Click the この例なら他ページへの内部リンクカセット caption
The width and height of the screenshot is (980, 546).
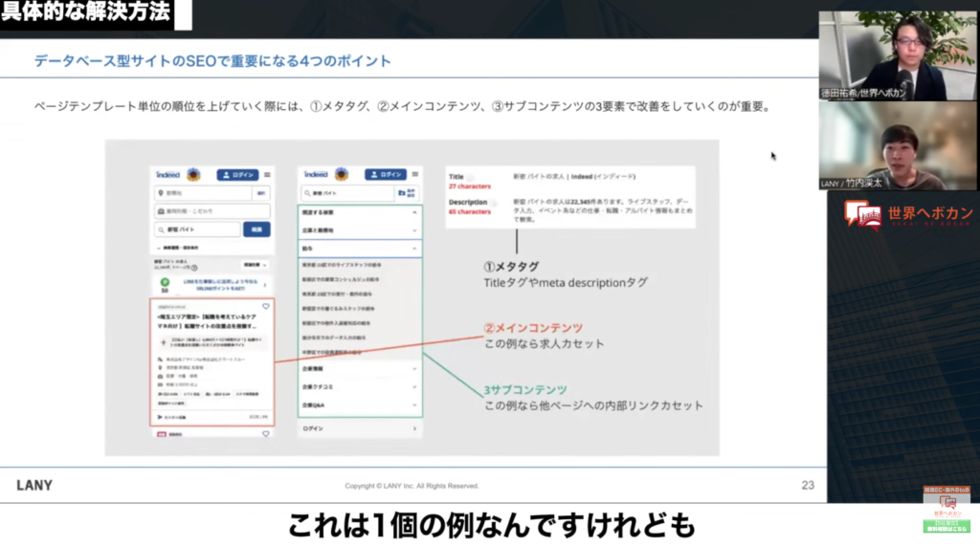[x=593, y=405]
